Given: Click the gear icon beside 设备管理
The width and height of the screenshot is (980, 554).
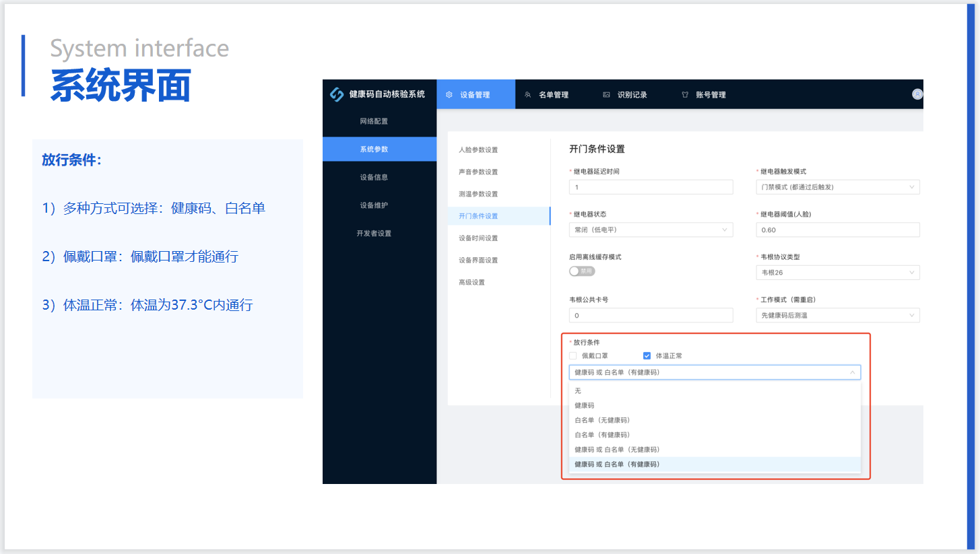Looking at the screenshot, I should pos(449,95).
